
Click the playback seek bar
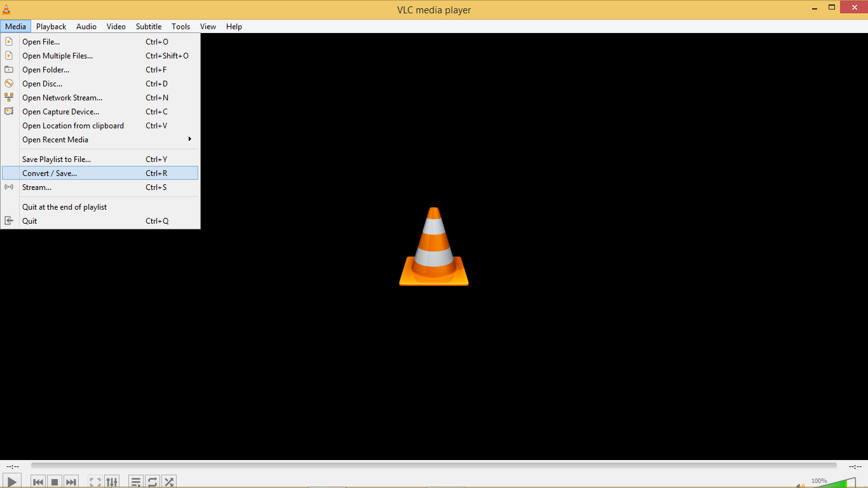(x=433, y=466)
